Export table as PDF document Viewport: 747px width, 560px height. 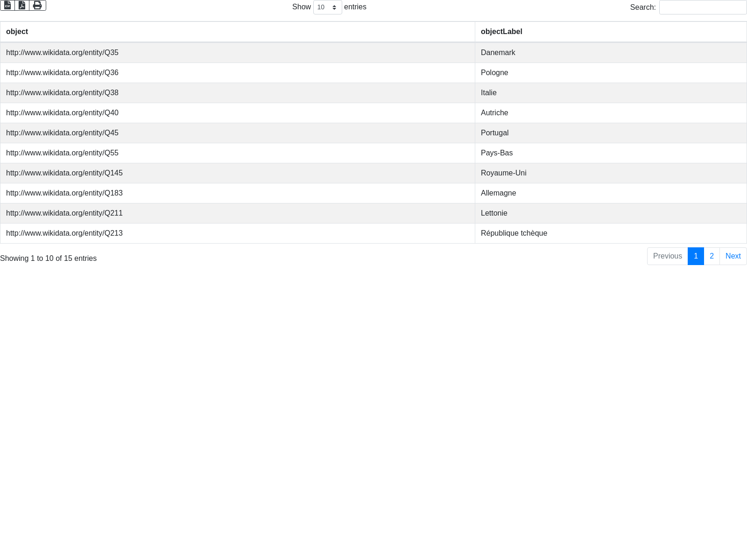(22, 6)
